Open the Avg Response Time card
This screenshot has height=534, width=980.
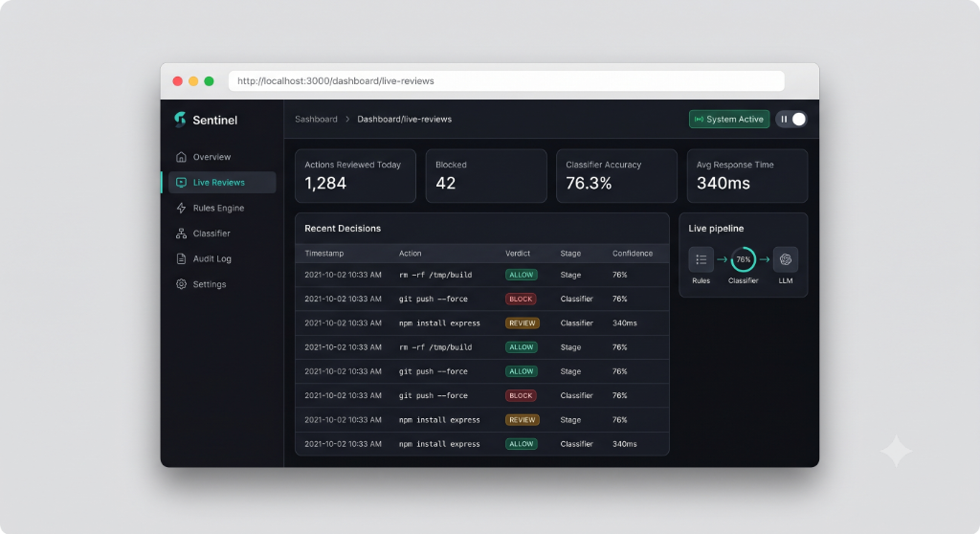746,176
